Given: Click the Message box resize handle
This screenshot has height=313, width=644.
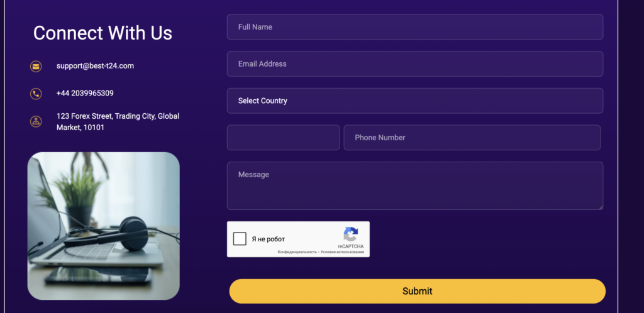Looking at the screenshot, I should pyautogui.click(x=601, y=207).
